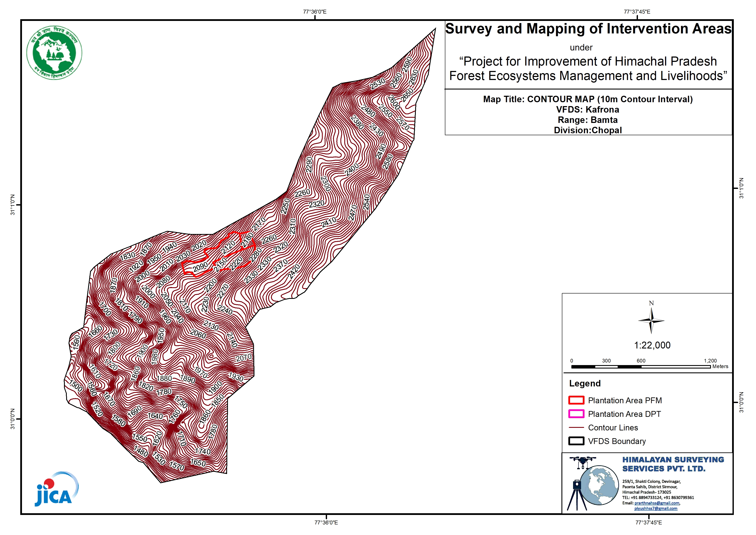Image resolution: width=756 pixels, height=535 pixels.
Task: Click the 1480 contour label
Action: 141,451
